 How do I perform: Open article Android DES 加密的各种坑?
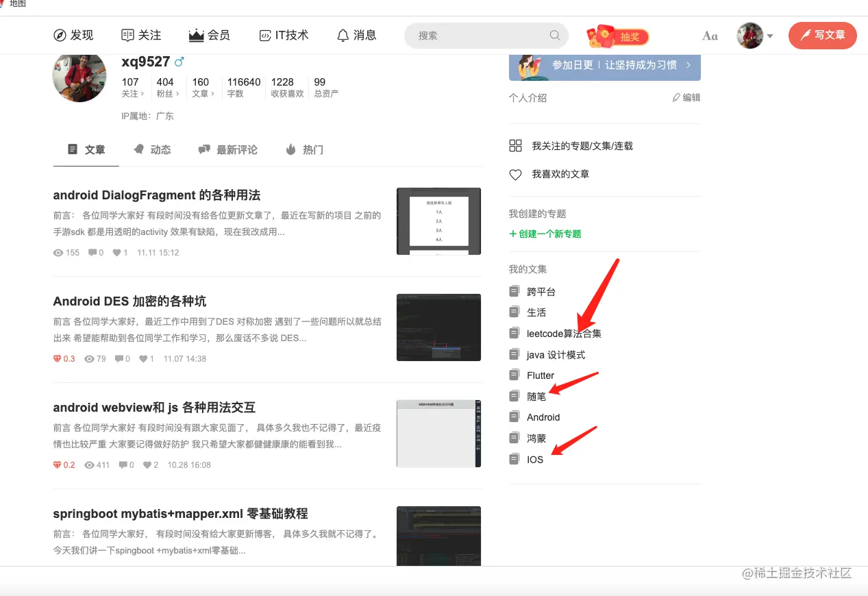tap(129, 301)
